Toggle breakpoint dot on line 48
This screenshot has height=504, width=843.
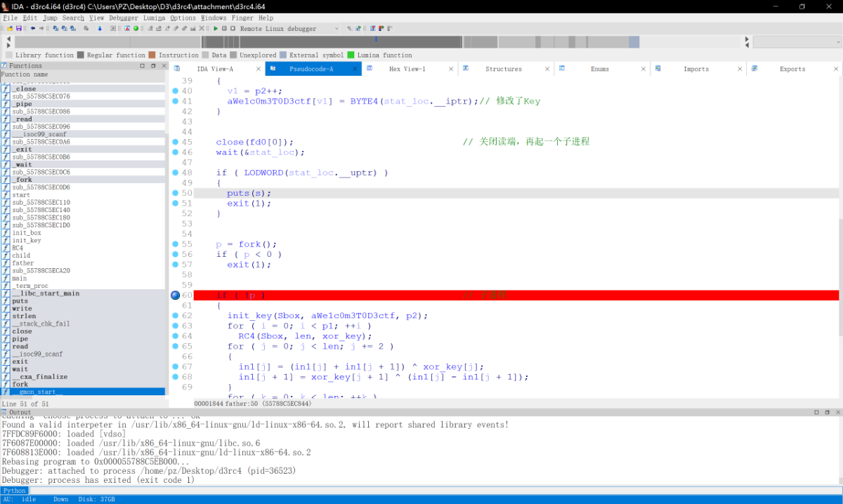click(x=176, y=173)
